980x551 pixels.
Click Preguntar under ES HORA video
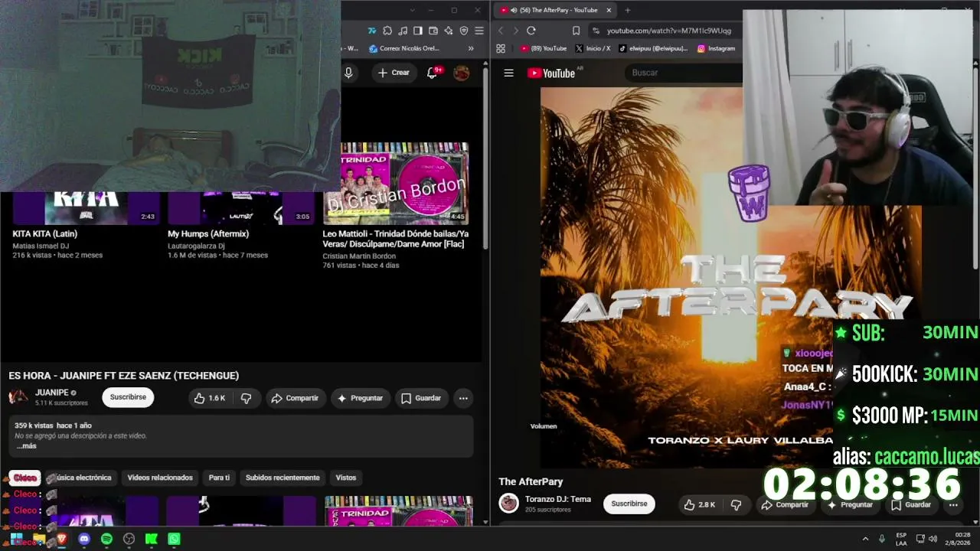(360, 398)
